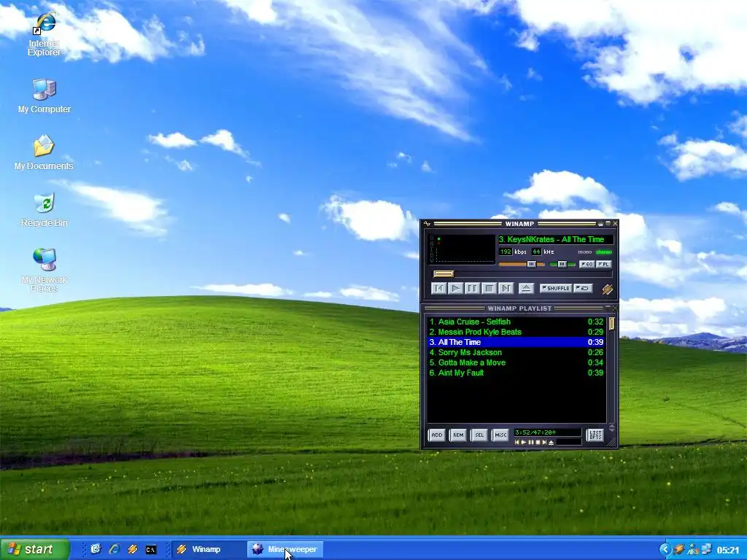
Task: Select playlist entry Aint My Fault
Action: (516, 373)
